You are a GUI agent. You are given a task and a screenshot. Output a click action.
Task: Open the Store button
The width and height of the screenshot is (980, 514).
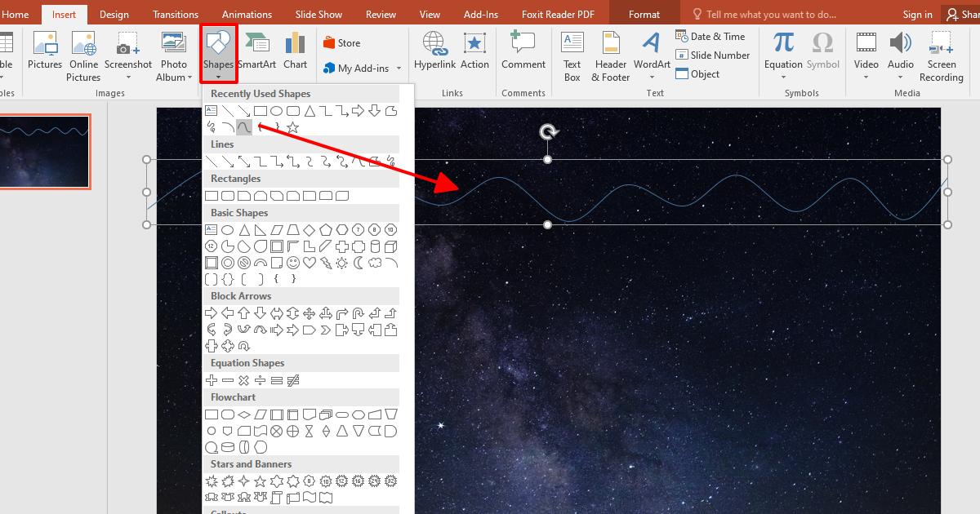coord(341,42)
